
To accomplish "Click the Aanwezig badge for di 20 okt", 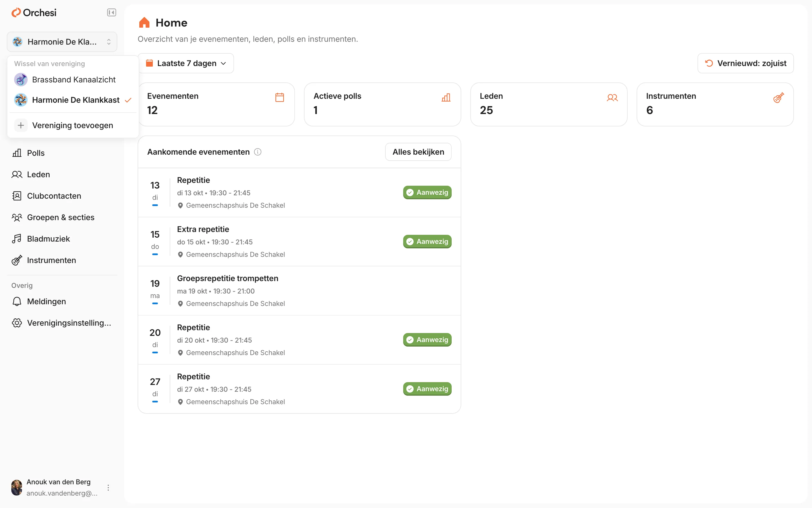I will point(427,340).
